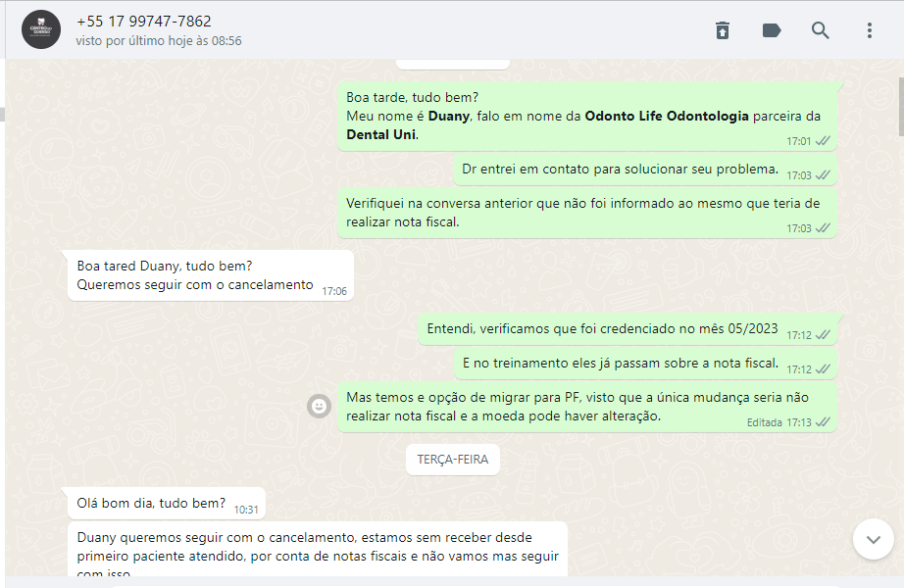Click the read checkmarks on the 17:01 message
This screenshot has height=588, width=904.
823,141
